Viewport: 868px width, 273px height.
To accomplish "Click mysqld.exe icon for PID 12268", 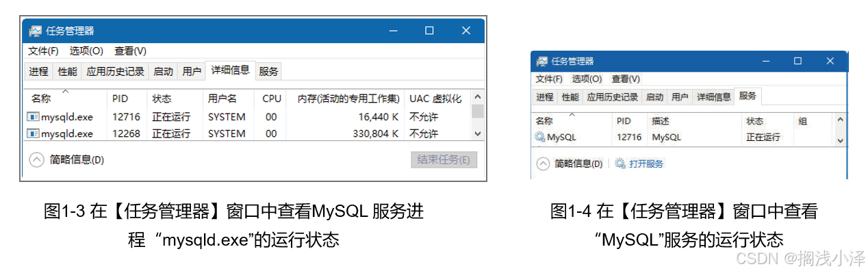I will pyautogui.click(x=33, y=133).
